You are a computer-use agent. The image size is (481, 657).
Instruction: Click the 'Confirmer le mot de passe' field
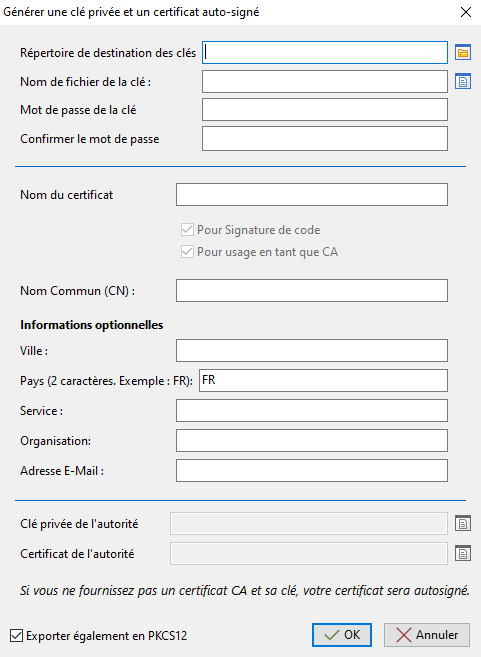[325, 139]
